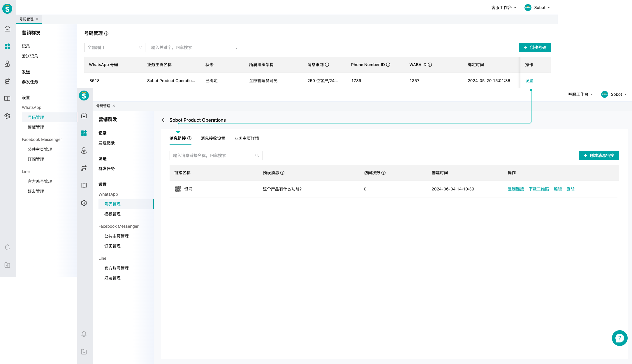Expand the Sobot account dropdown in the front window
This screenshot has width=632, height=364.
point(614,94)
